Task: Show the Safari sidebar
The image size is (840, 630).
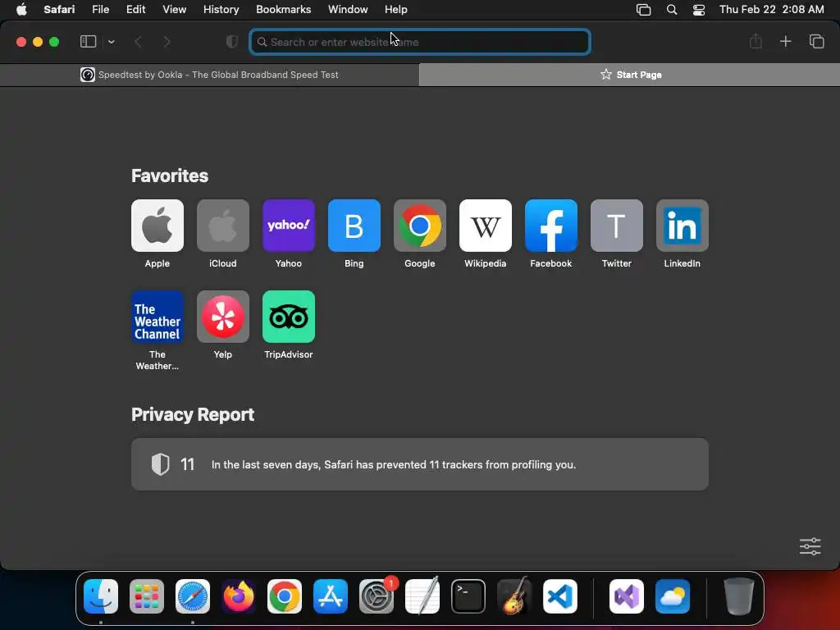Action: pyautogui.click(x=88, y=42)
